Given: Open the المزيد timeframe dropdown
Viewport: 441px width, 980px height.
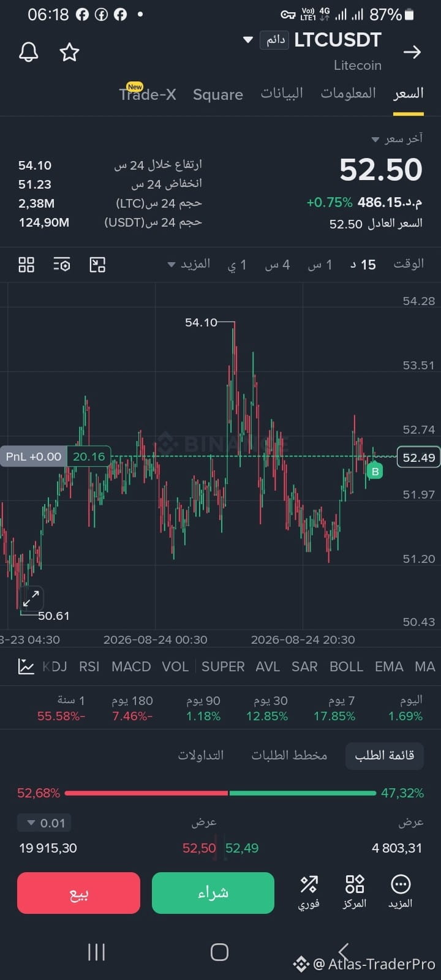Looking at the screenshot, I should 189,264.
